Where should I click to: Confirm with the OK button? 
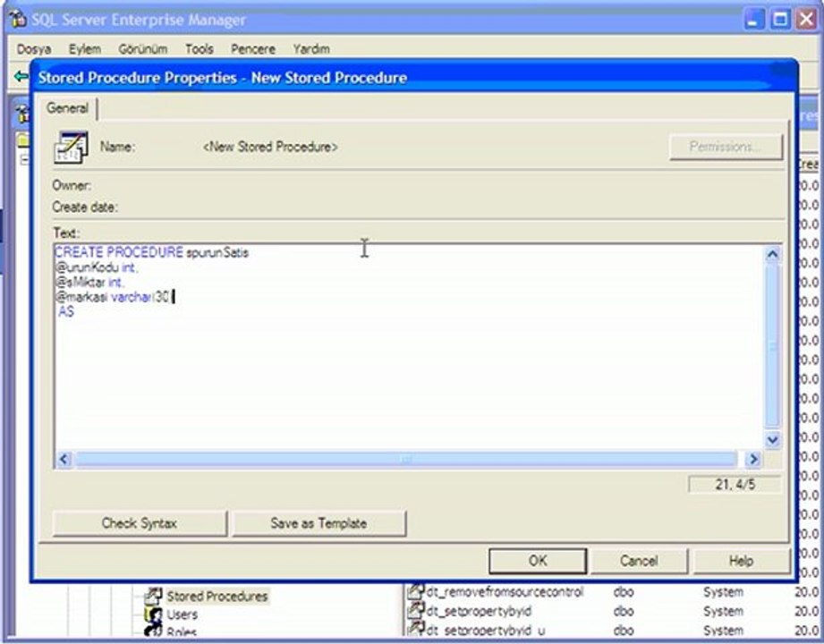538,561
